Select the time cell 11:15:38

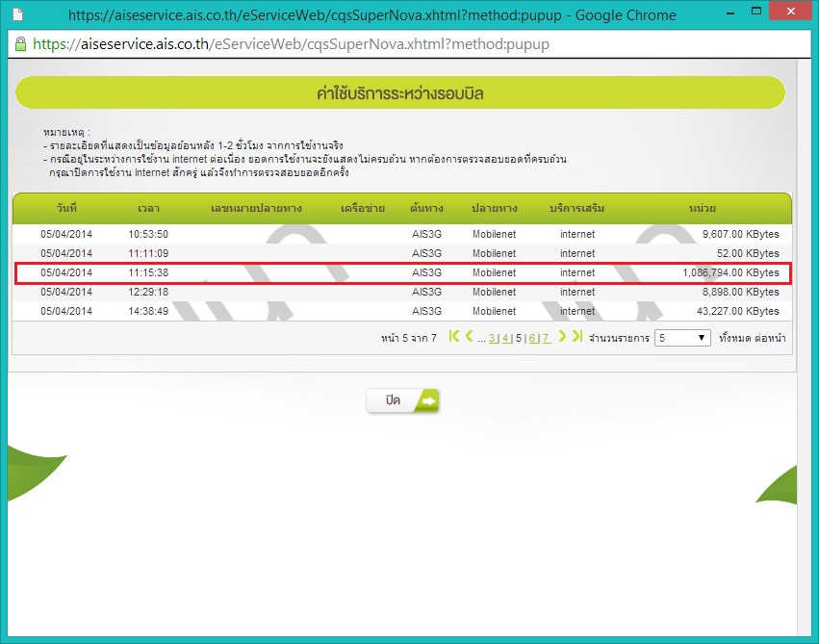148,272
